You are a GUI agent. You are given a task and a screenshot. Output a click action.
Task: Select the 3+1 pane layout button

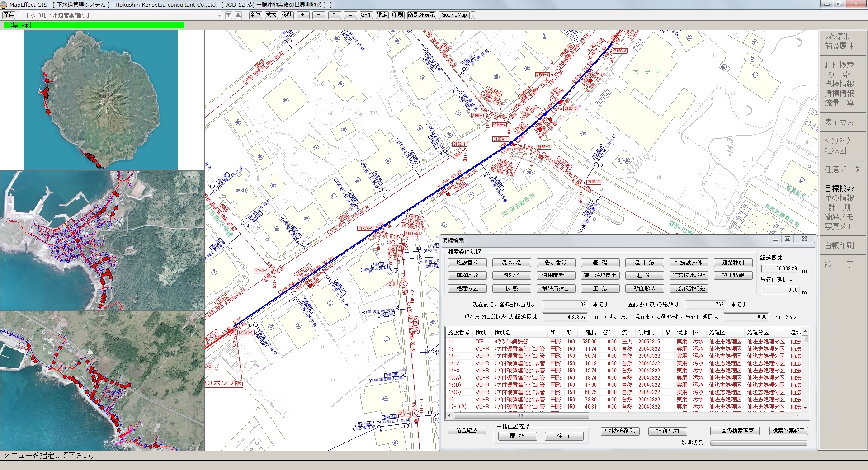tap(366, 15)
